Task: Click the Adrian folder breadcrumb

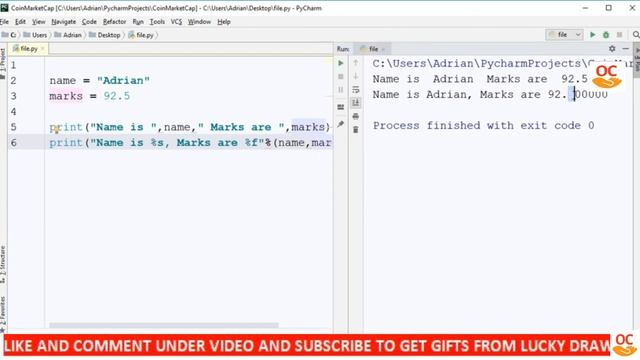Action: (x=68, y=35)
